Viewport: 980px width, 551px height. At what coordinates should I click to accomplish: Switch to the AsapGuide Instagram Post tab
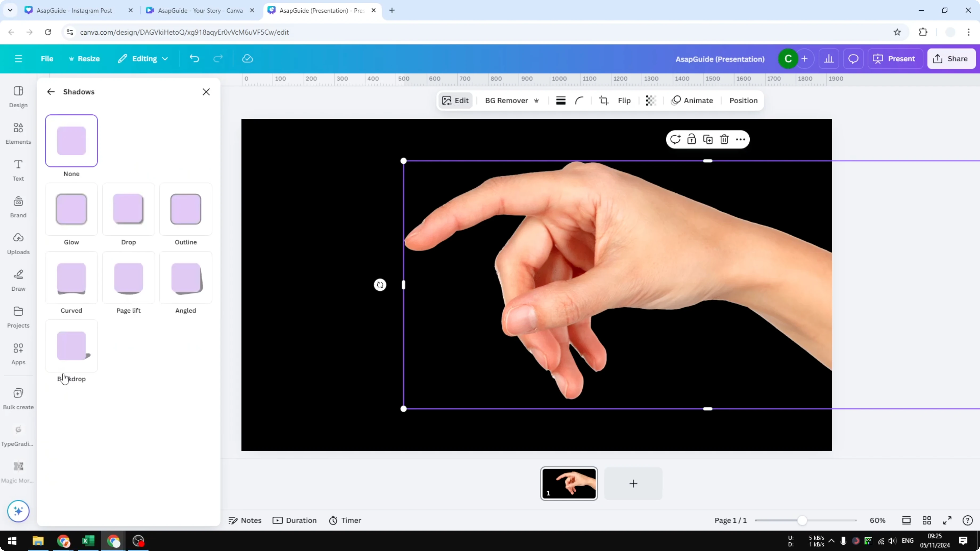pyautogui.click(x=74, y=10)
